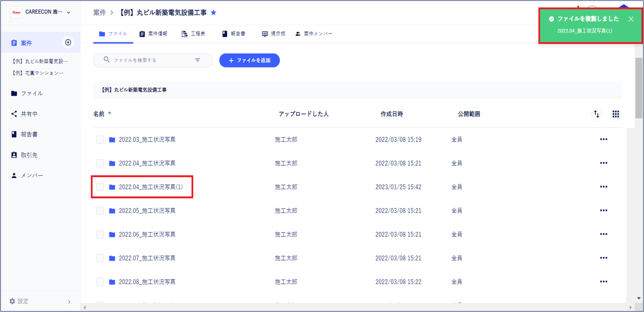Open folder 2022.05_施工状況写真

coord(147,211)
